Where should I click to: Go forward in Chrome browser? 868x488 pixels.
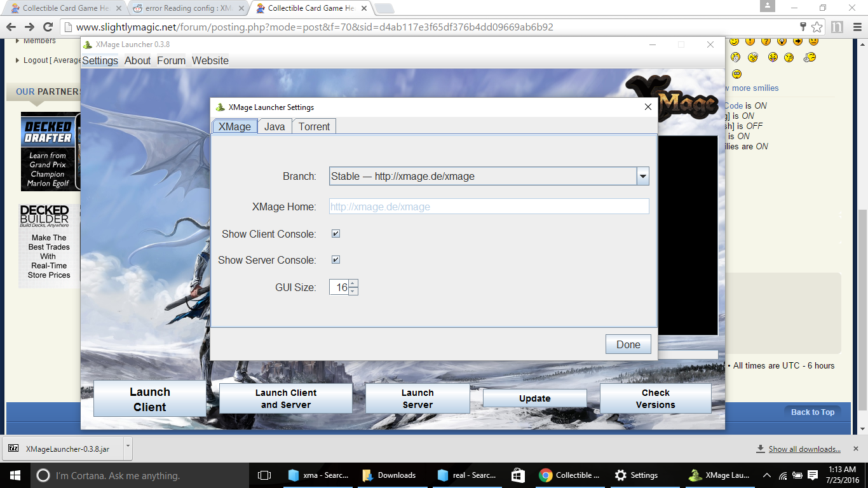(x=29, y=27)
